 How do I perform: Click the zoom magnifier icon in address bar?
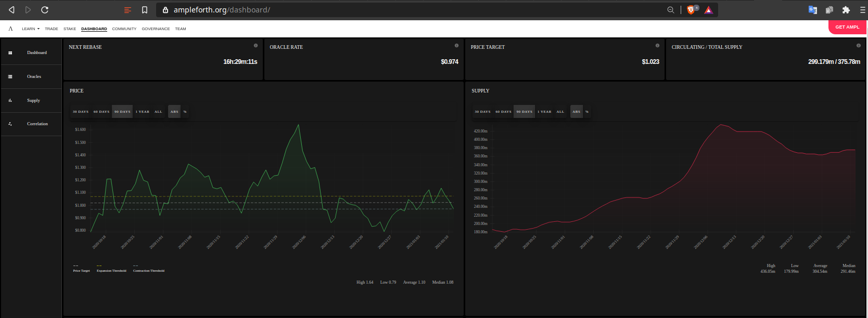pyautogui.click(x=671, y=10)
